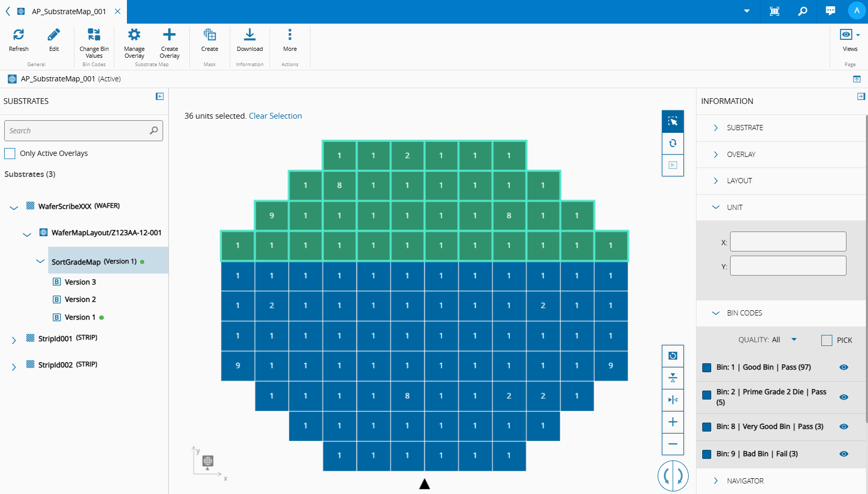Open the user avatar A menu
868x494 pixels.
pyautogui.click(x=856, y=10)
